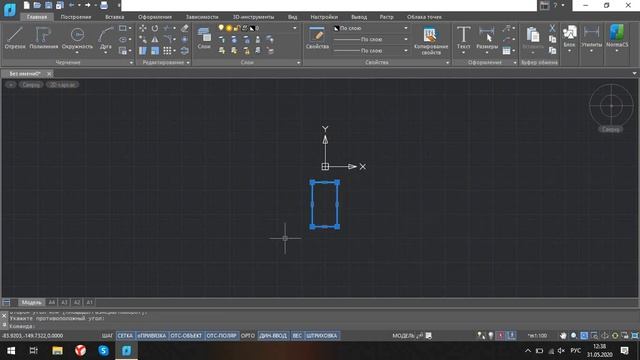Open the Вставка ribbon tab

pyautogui.click(x=115, y=17)
